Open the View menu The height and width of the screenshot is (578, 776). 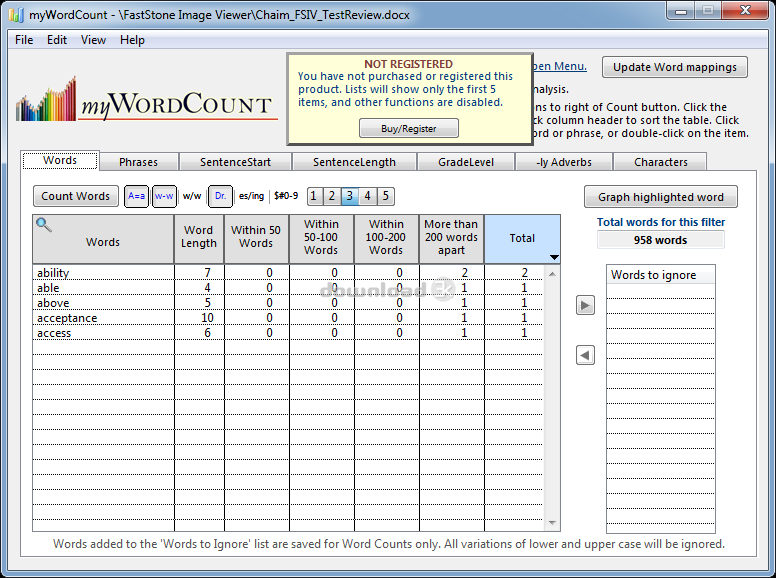[x=93, y=40]
